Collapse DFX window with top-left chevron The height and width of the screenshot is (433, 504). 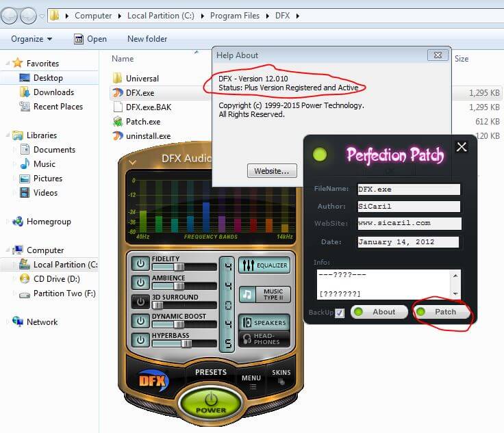132,162
